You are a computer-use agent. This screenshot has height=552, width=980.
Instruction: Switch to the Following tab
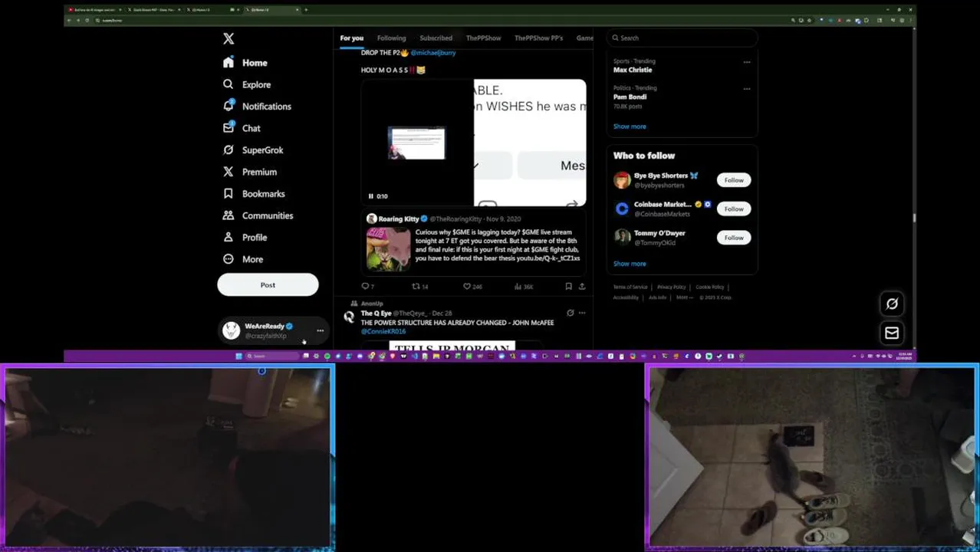[x=391, y=38]
